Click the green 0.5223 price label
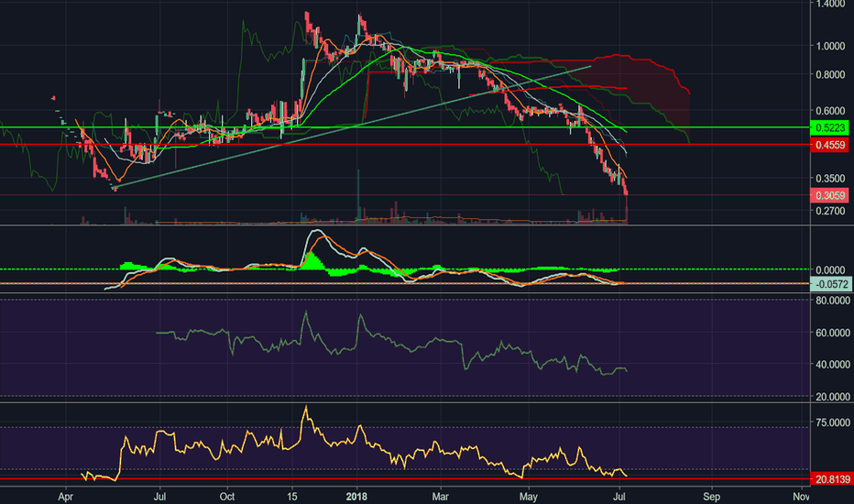The width and height of the screenshot is (854, 504). (829, 128)
